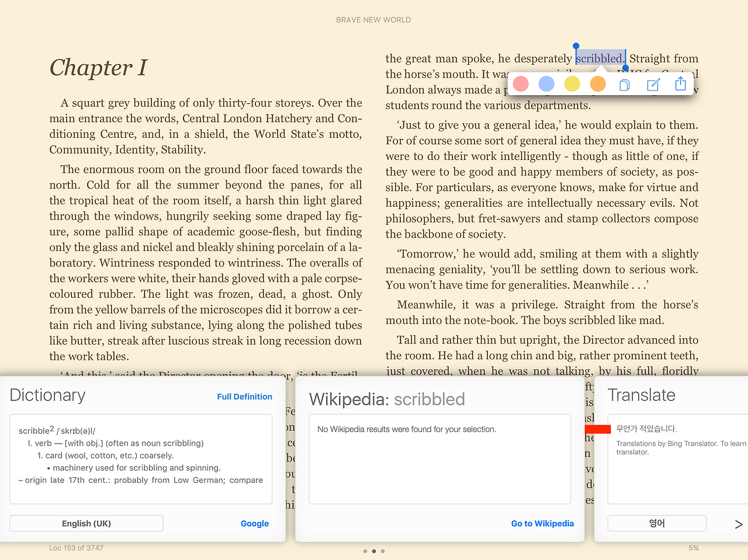Tap the BRAVE NEW WORLD title header

click(x=373, y=20)
